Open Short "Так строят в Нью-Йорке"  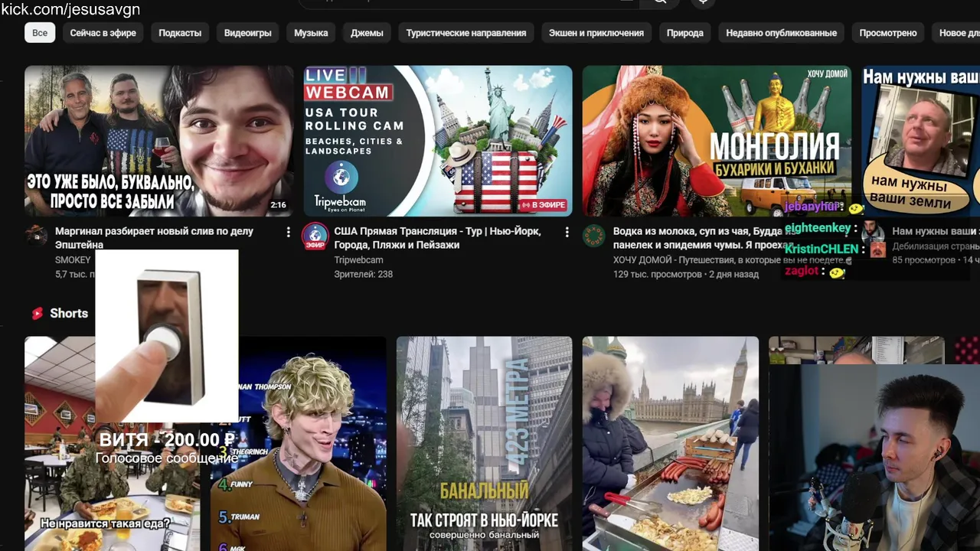point(484,444)
